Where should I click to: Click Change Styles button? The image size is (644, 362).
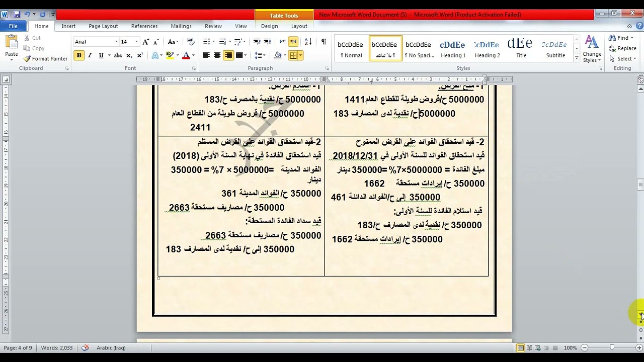[x=592, y=49]
